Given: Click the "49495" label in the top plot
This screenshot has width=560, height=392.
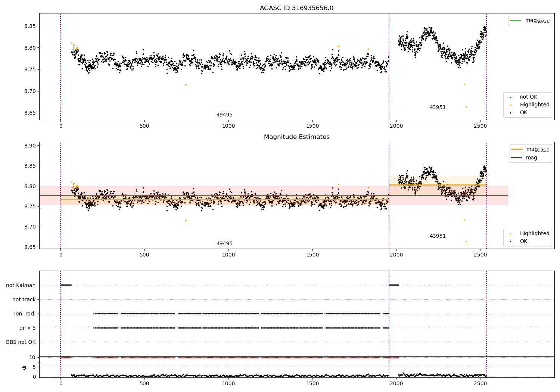Looking at the screenshot, I should (224, 115).
